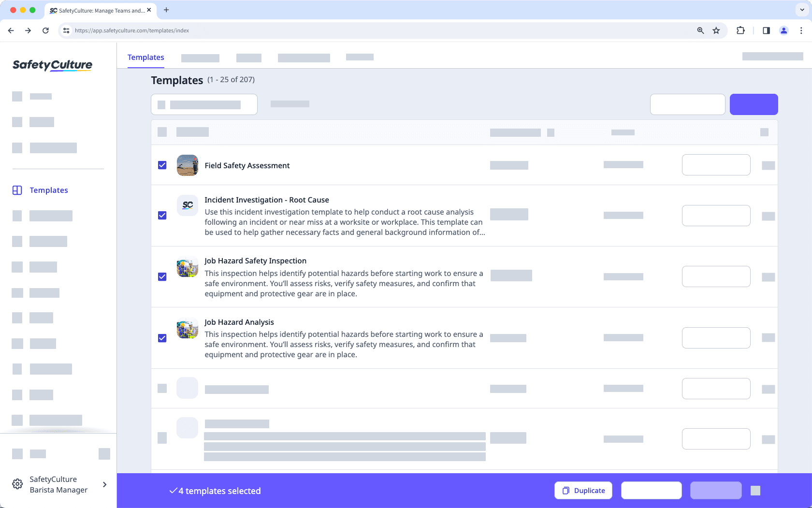The width and height of the screenshot is (812, 508).
Task: Expand the SafetyCulture Barista Manager account chevron
Action: point(104,484)
